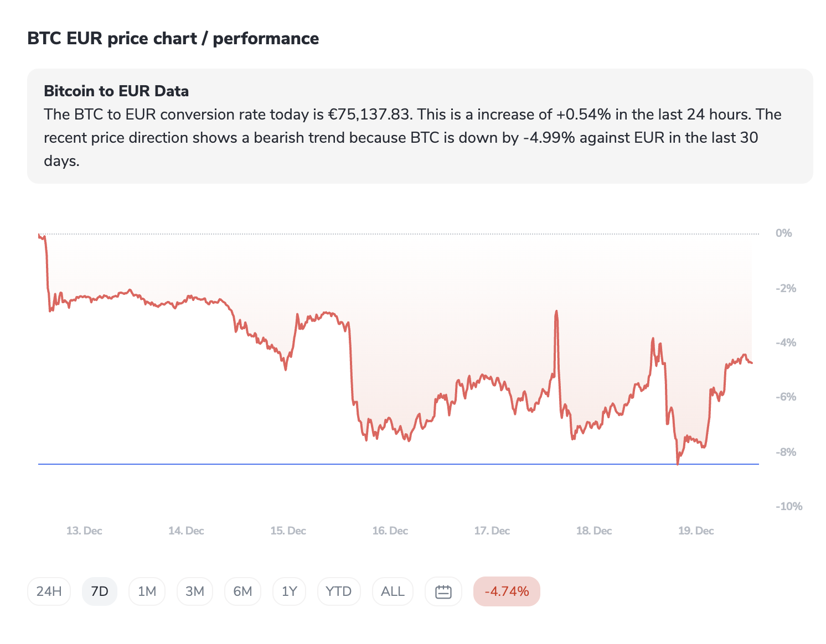Click the 19. Dec date label

coord(696,531)
